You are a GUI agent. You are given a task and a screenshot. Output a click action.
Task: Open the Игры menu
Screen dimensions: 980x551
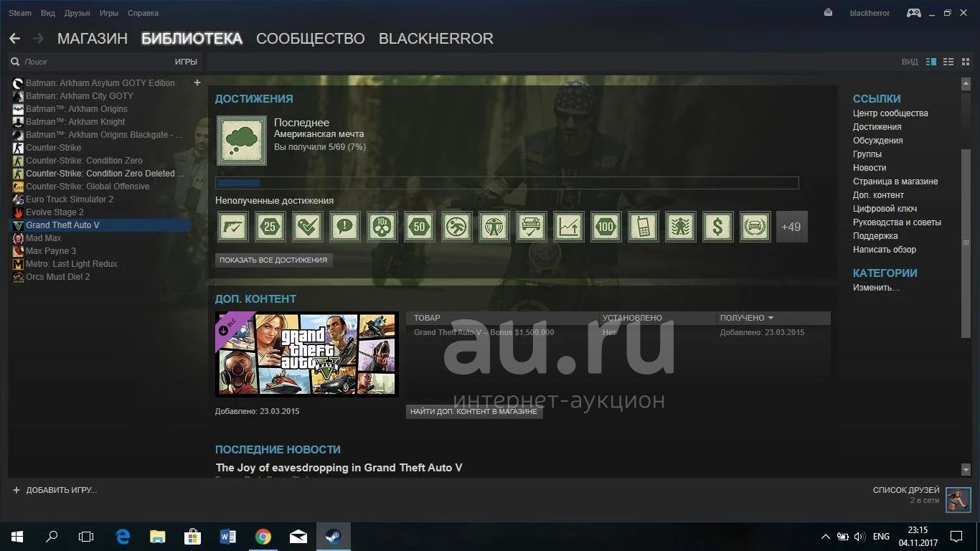109,13
